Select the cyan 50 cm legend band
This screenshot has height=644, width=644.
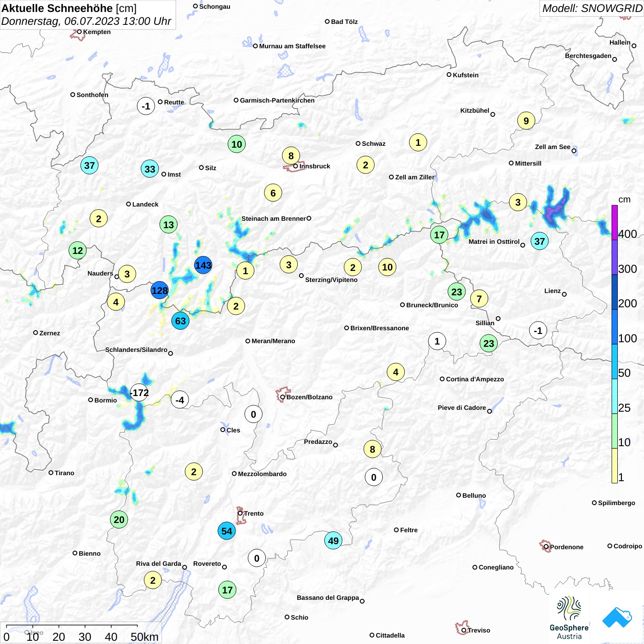615,362
